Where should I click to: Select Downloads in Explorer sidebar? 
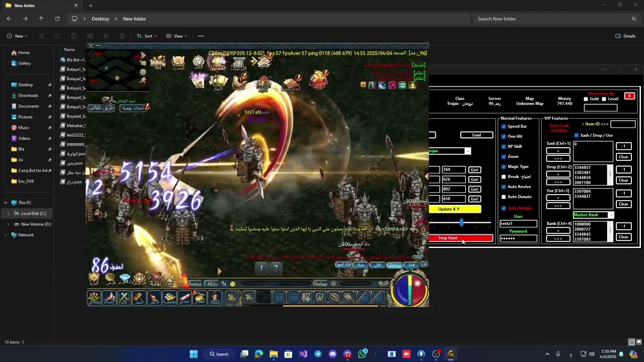pos(28,96)
